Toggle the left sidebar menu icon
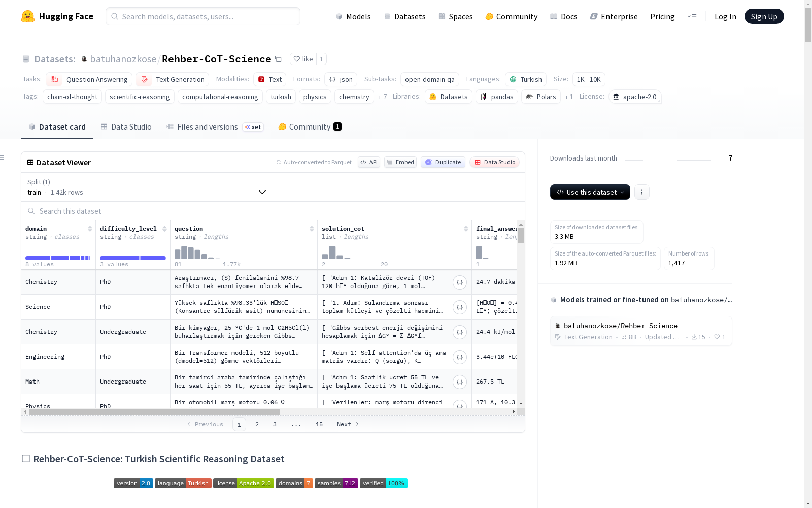This screenshot has height=508, width=812. [x=2, y=157]
